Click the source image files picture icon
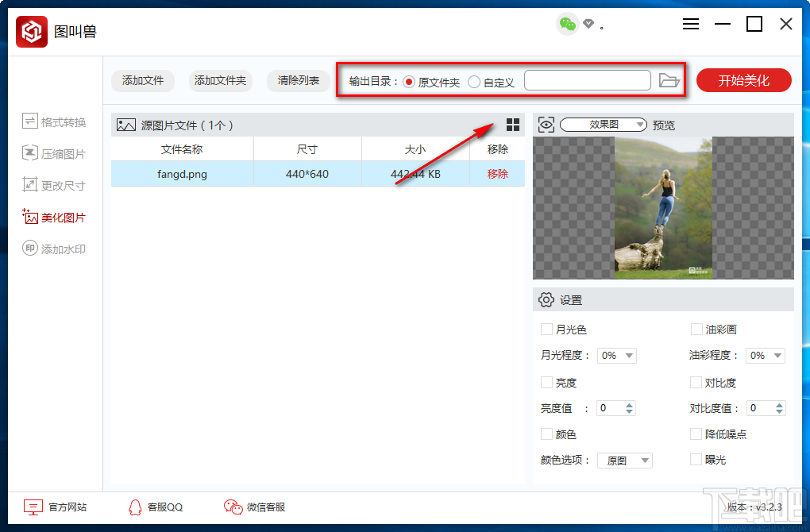Screen dimensions: 810x532 pos(126,125)
